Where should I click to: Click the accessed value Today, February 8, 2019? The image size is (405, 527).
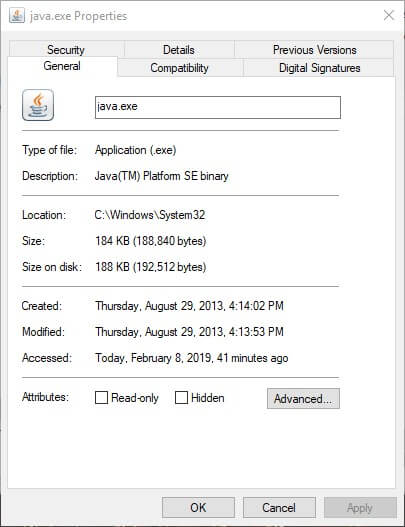coord(192,358)
